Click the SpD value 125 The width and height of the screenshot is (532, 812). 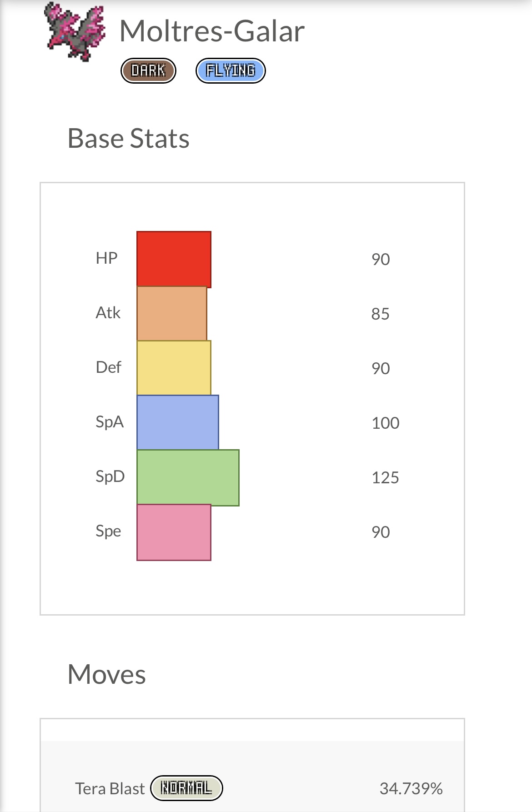tap(385, 477)
